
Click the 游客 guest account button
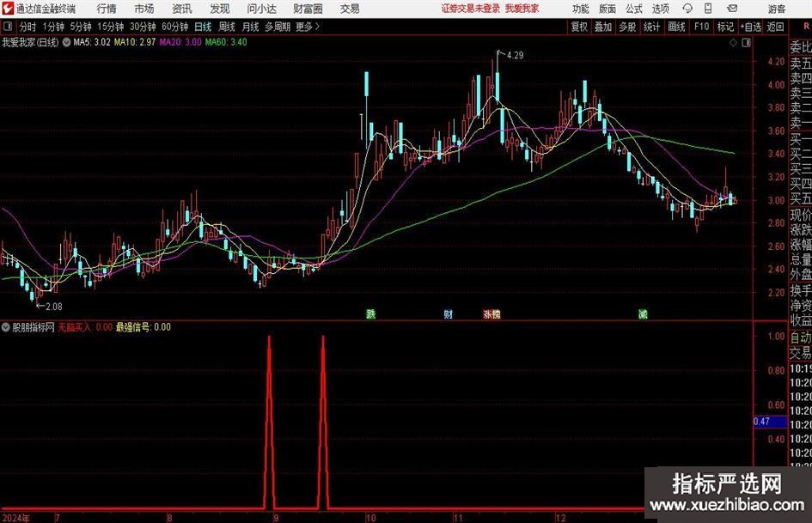pyautogui.click(x=776, y=9)
